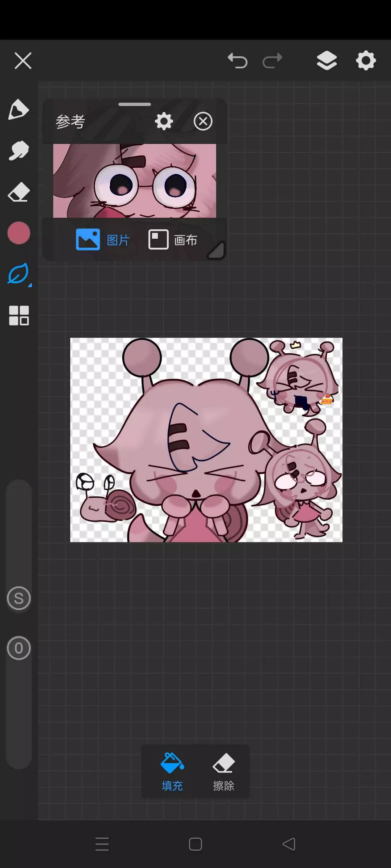The height and width of the screenshot is (868, 391).
Task: Click the reference image preview
Action: click(x=135, y=181)
